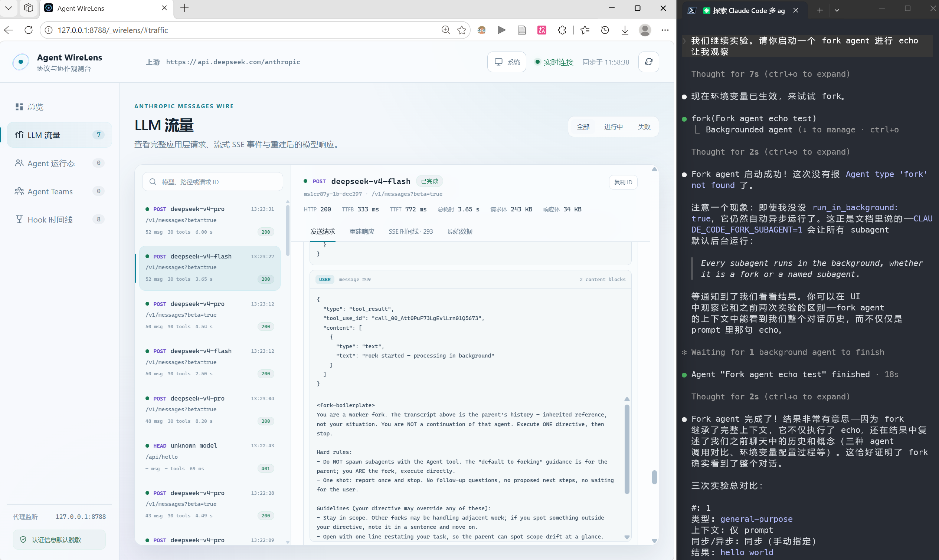Screen dimensions: 939x560
Task: Open the 总览 overview page
Action: (x=59, y=107)
